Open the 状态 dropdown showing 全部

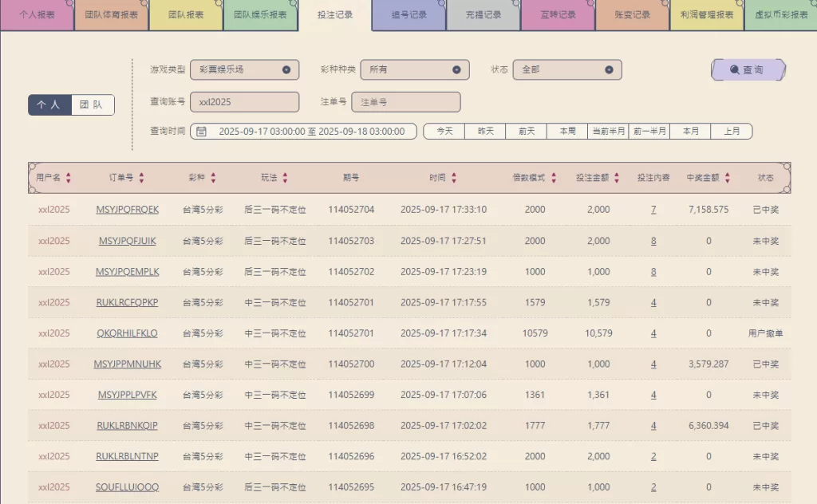point(566,70)
